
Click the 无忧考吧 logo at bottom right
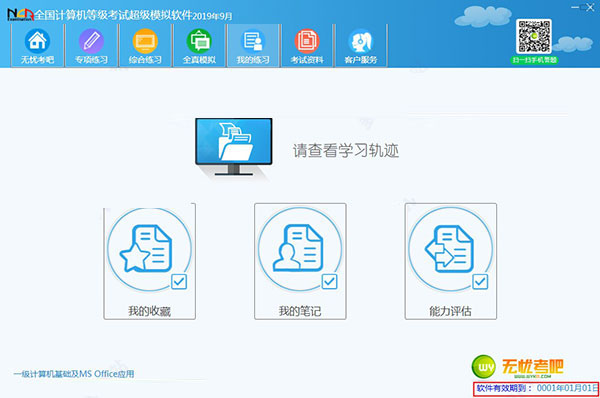click(x=517, y=366)
